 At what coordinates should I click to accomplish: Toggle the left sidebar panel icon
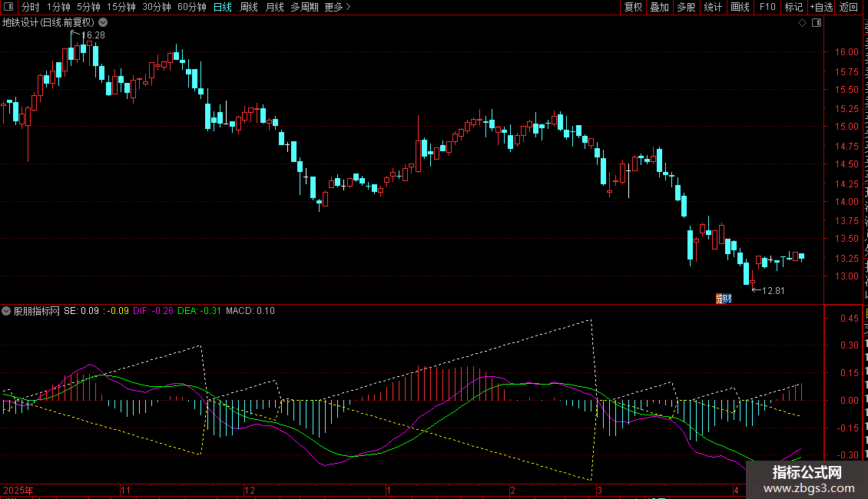(8, 8)
